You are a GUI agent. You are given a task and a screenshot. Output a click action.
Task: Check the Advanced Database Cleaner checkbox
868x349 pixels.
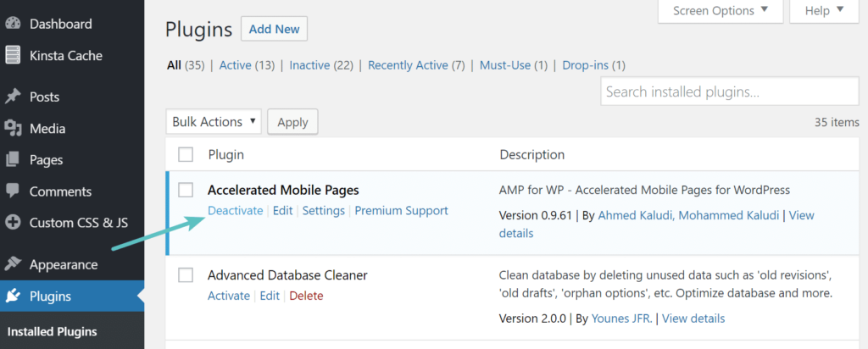click(186, 274)
